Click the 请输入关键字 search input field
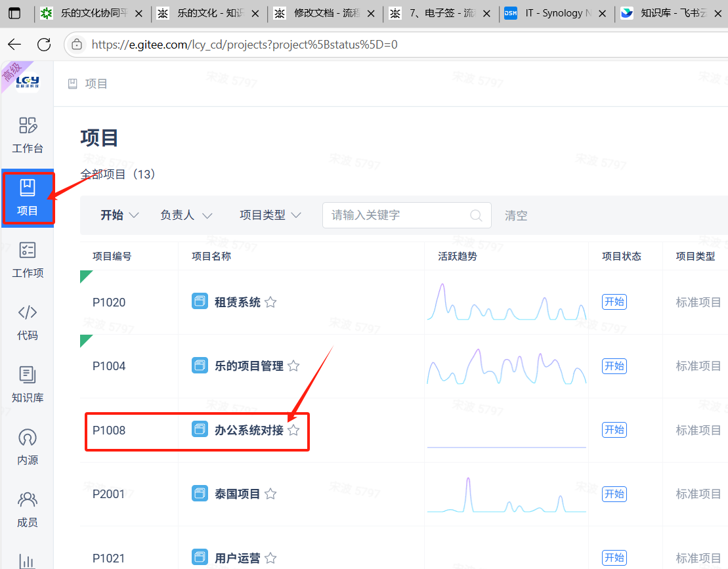 click(397, 215)
